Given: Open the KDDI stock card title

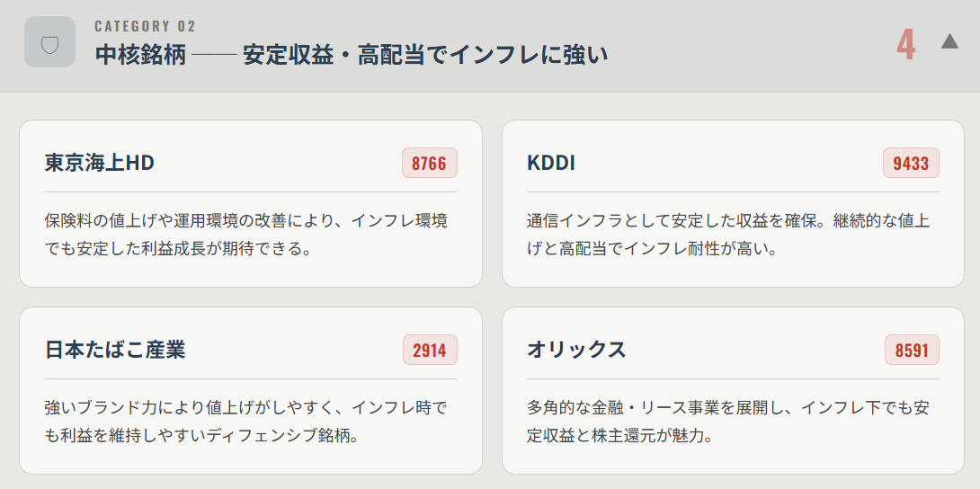Looking at the screenshot, I should (x=551, y=164).
